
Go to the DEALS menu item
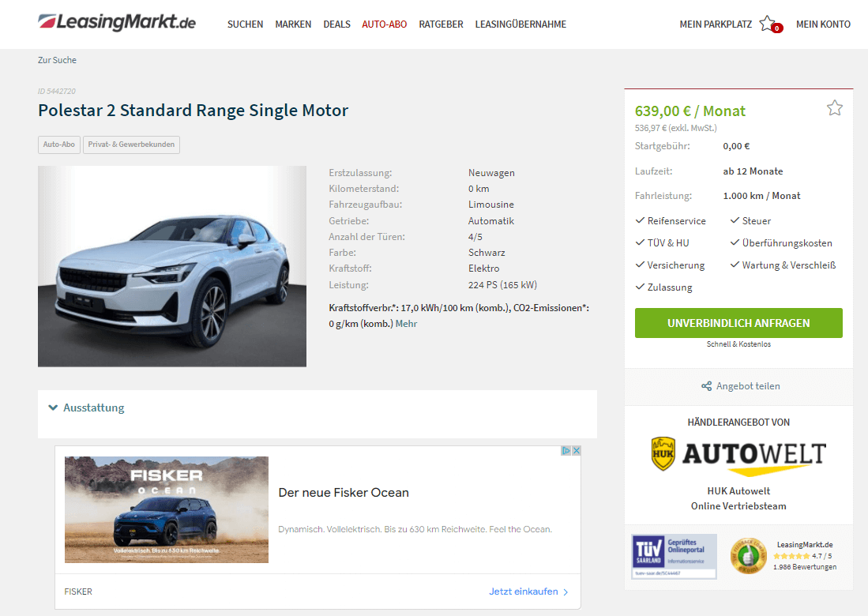click(x=336, y=24)
